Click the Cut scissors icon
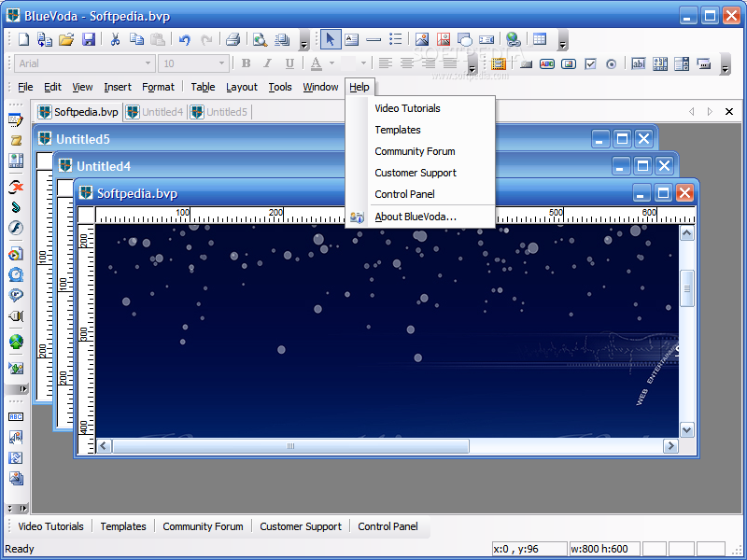The image size is (747, 560). 115,39
